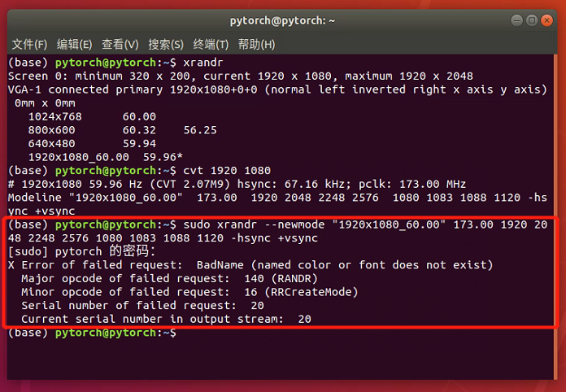Click the 'Serial number of failed request: 20' line
The image size is (566, 392).
pos(142,306)
